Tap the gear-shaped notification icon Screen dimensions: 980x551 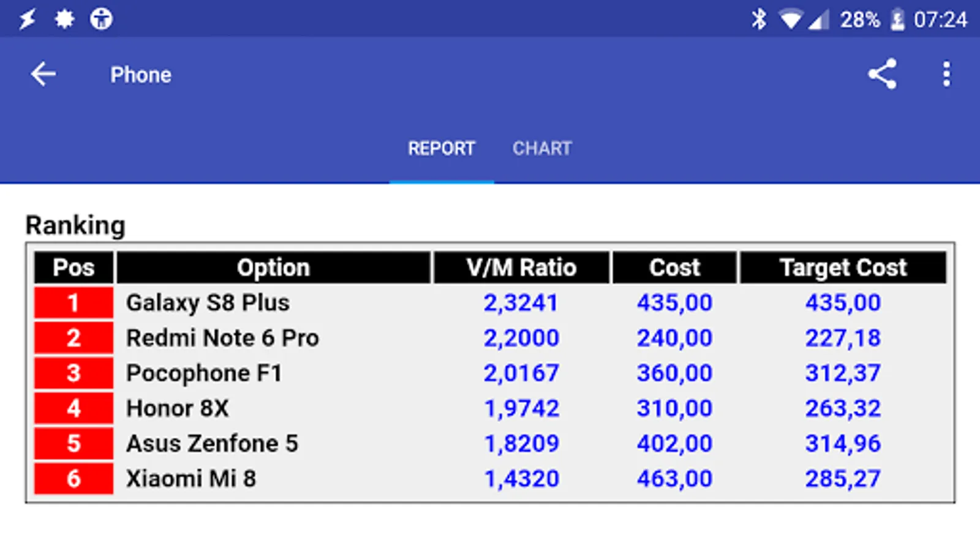click(x=64, y=19)
